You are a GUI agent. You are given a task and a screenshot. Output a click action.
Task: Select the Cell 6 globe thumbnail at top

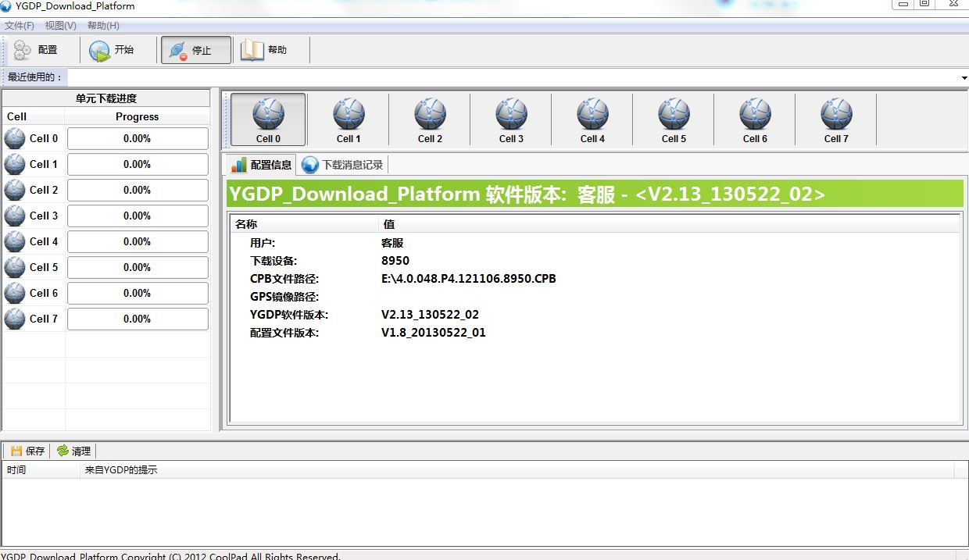(755, 113)
